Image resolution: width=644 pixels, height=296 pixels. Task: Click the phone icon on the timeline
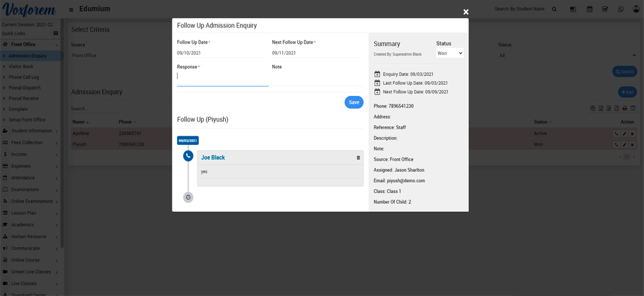[x=188, y=156]
